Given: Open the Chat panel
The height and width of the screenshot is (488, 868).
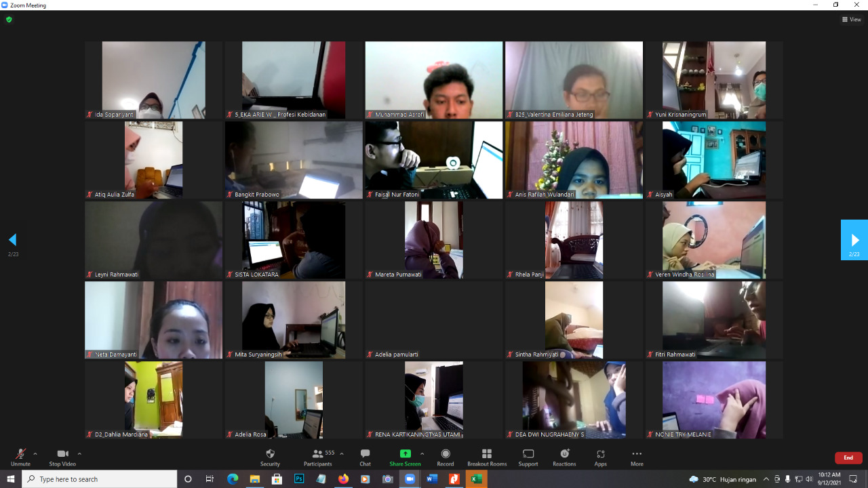Looking at the screenshot, I should 365,454.
